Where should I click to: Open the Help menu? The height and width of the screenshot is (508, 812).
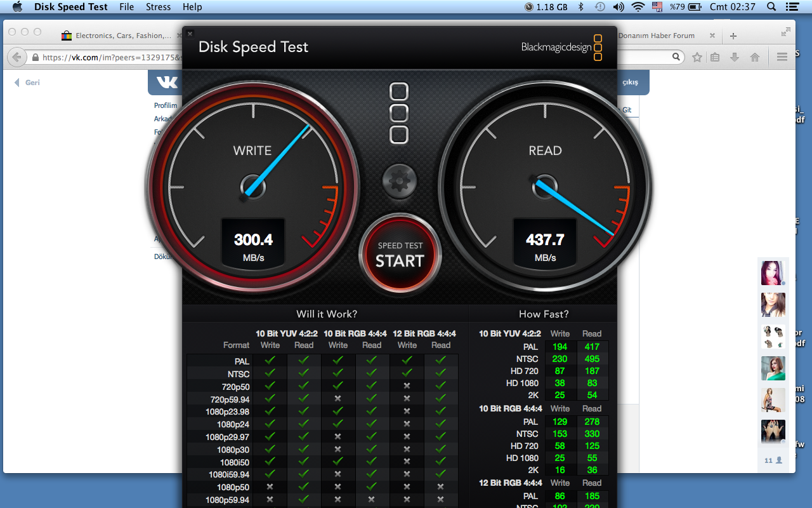click(x=192, y=7)
